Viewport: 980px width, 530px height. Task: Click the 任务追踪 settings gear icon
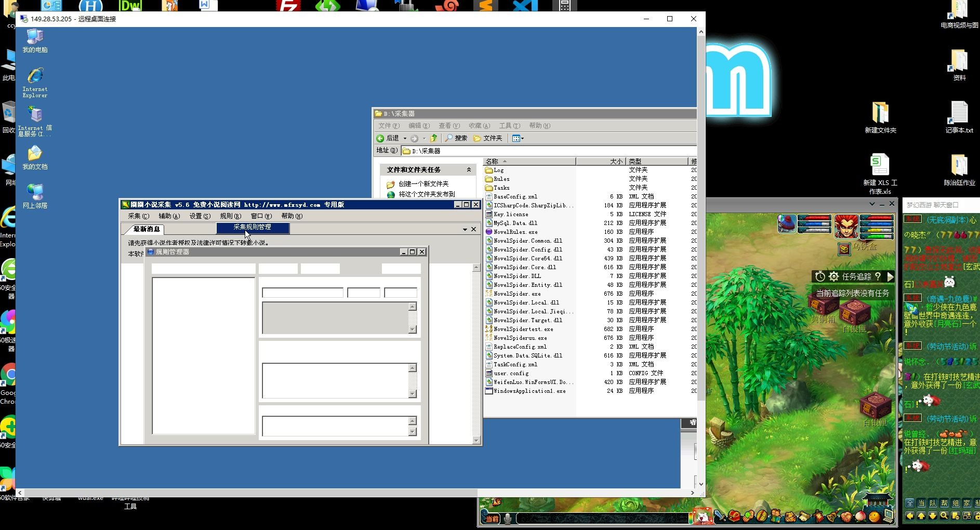tap(833, 276)
